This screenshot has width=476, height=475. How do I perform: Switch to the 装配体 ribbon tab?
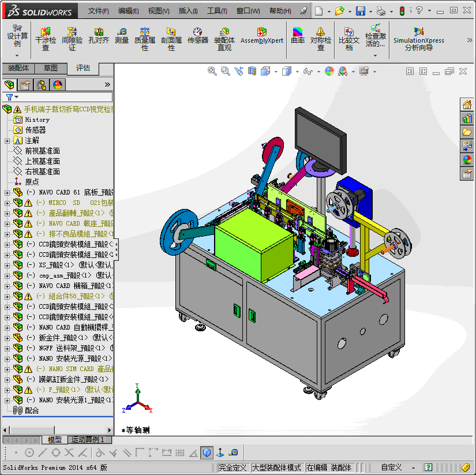18,68
